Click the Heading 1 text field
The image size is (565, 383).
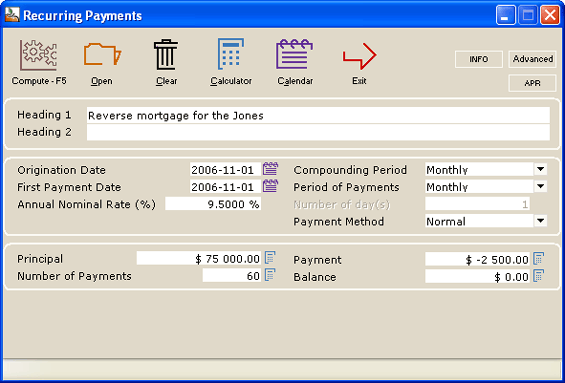[318, 115]
